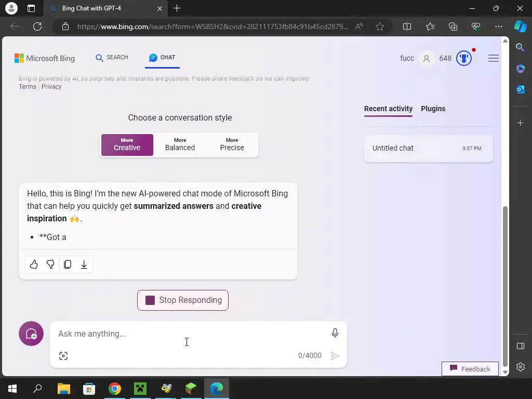The width and height of the screenshot is (532, 399).
Task: Open Windows taskbar search
Action: [37, 389]
